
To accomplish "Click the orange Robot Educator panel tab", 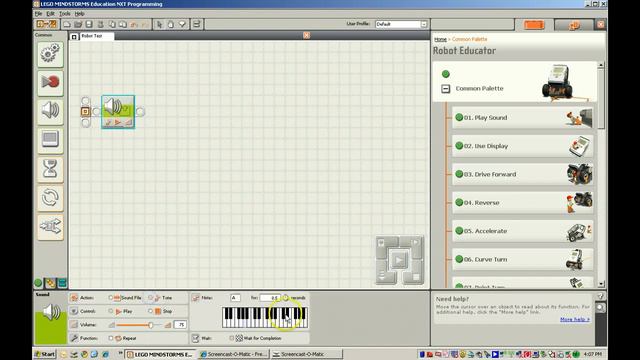I will (534, 25).
